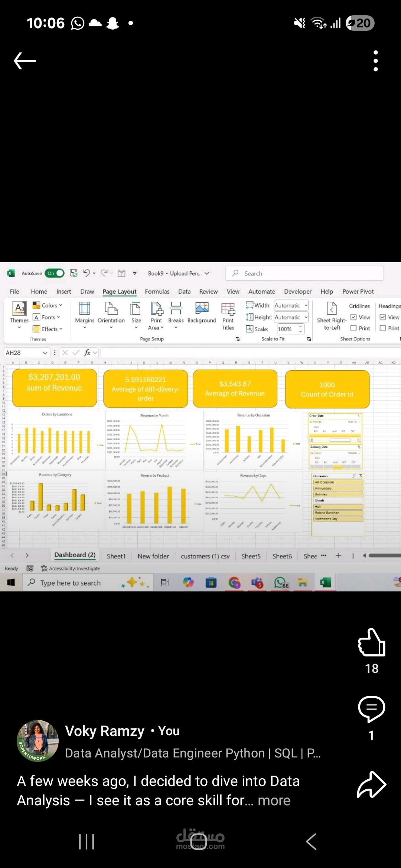401x868 pixels.
Task: Select the customers (1) csv sheet tab
Action: point(205,556)
